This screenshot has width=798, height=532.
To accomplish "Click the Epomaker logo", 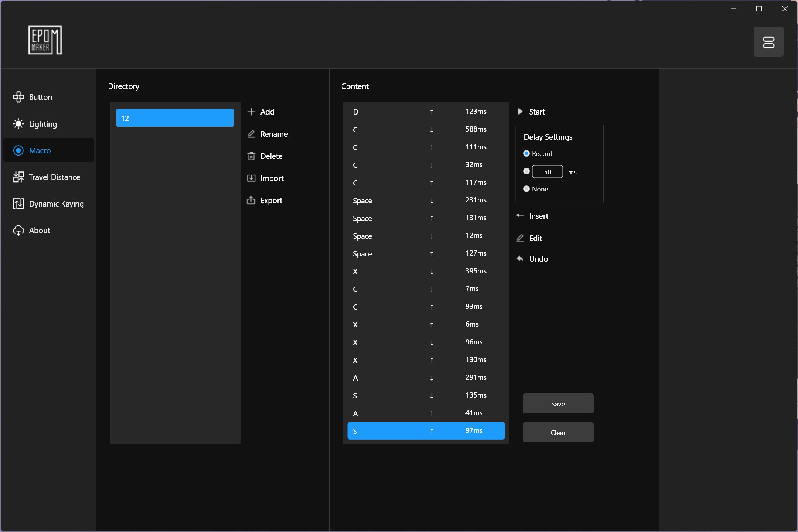I will [45, 40].
